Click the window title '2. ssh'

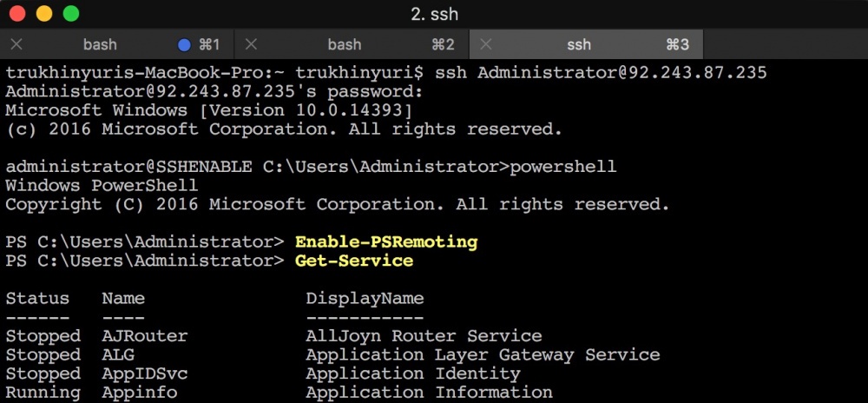[x=434, y=15]
